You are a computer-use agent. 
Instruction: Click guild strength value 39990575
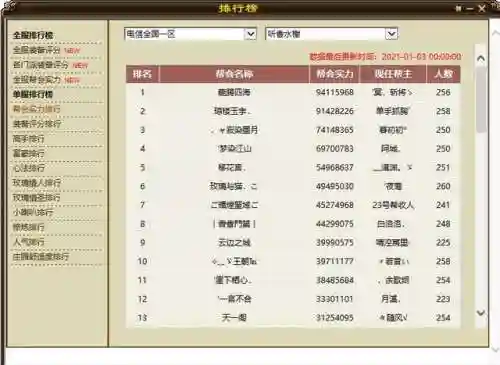[335, 242]
